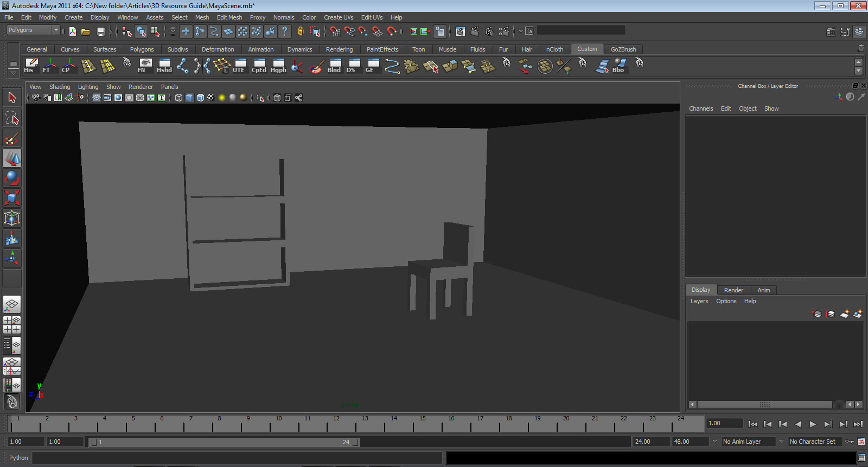Viewport: 868px width, 467px height.
Task: Pick the Rotate tool in the toolbox
Action: tap(12, 178)
